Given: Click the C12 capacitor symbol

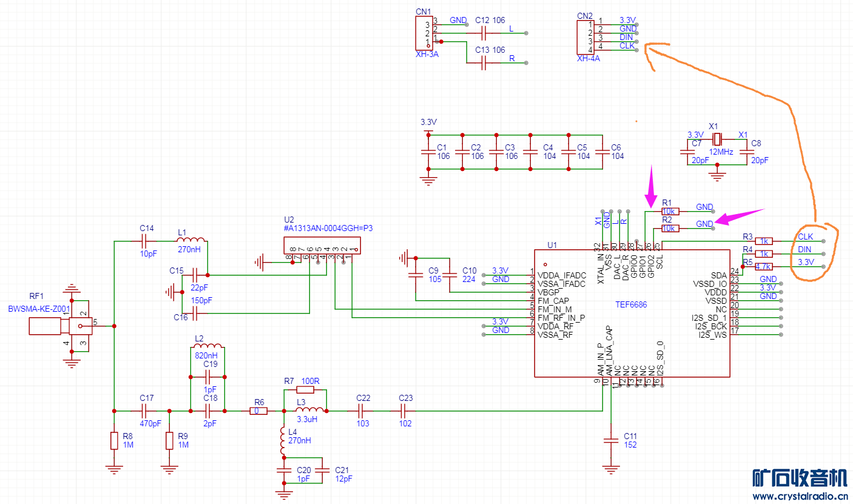Looking at the screenshot, I should (x=484, y=33).
